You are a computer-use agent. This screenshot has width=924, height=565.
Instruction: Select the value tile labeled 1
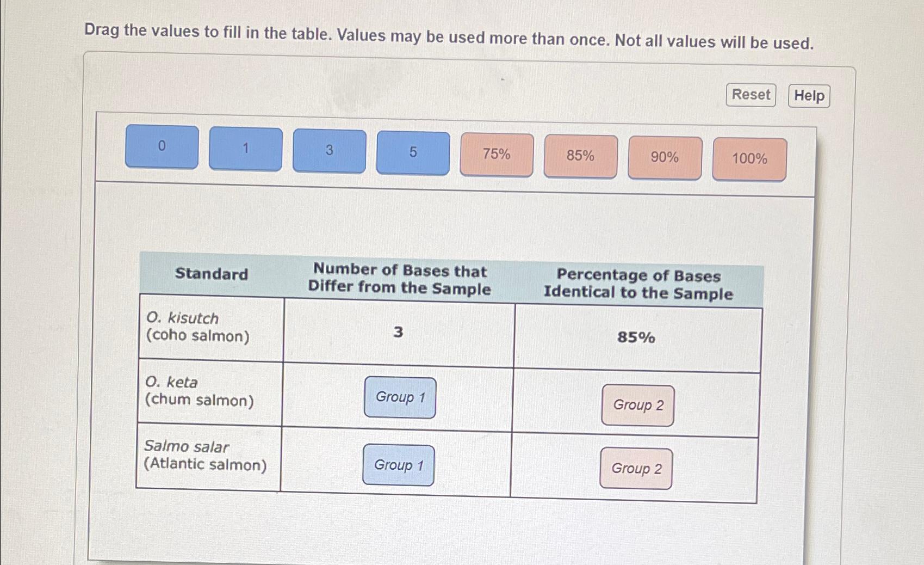pos(246,149)
